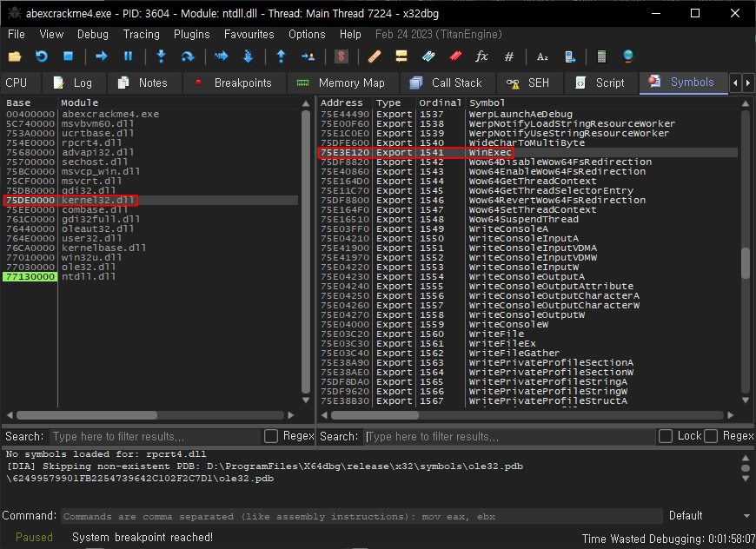The height and width of the screenshot is (549, 756).
Task: Click the symbol list horizontal scrollbar
Action: tap(375, 415)
